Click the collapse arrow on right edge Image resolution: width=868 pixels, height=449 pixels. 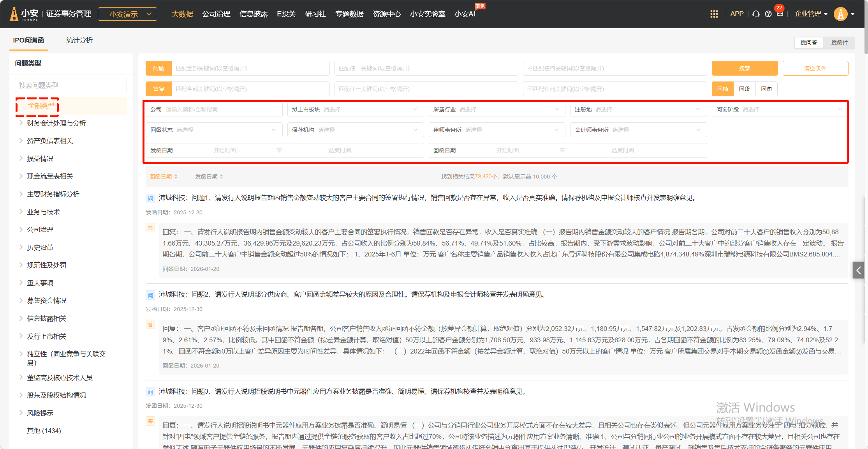click(858, 270)
